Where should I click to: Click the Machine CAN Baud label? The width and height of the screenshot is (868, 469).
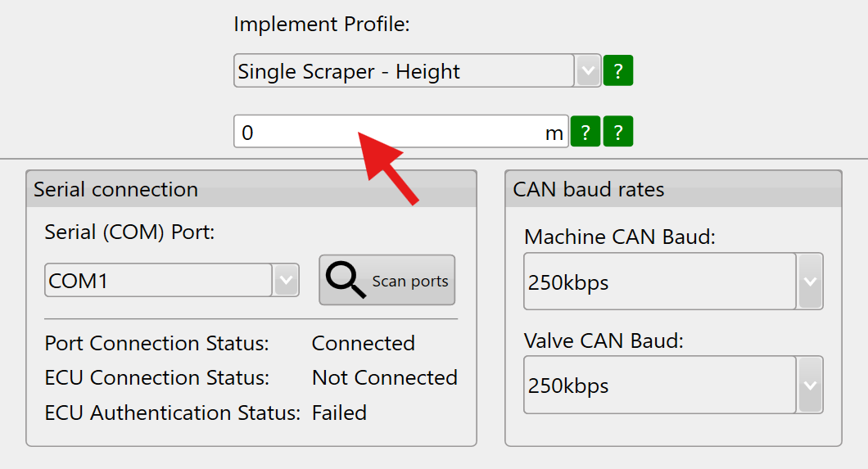coord(620,237)
